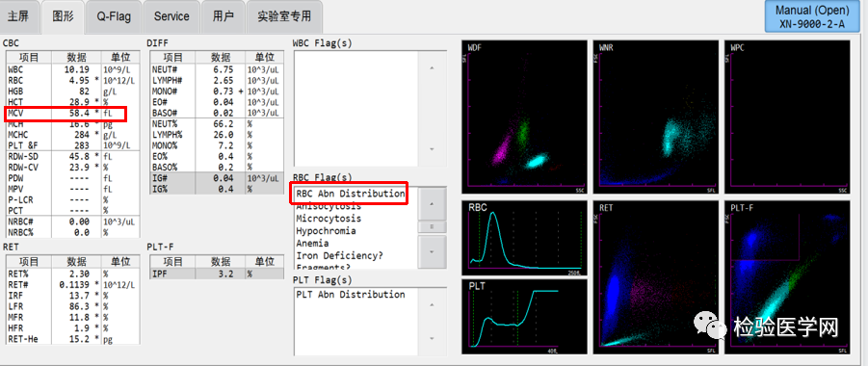Select the RBC Abn Distribution flag

[350, 194]
